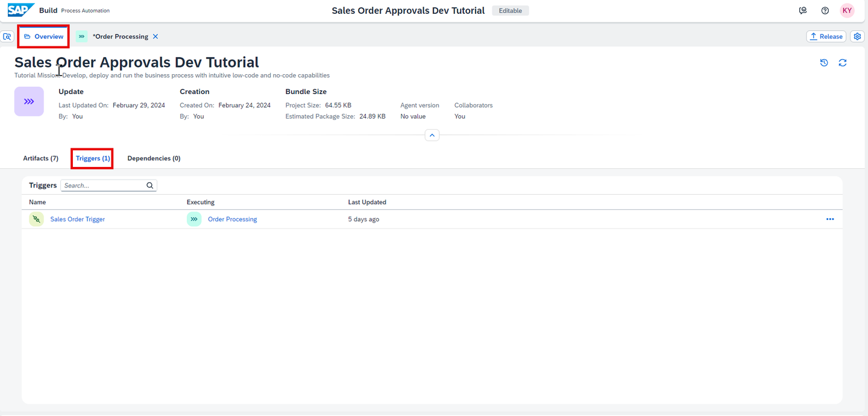Screen dimensions: 868x416
Task: Click the project size value 64.55 KB
Action: pos(338,106)
